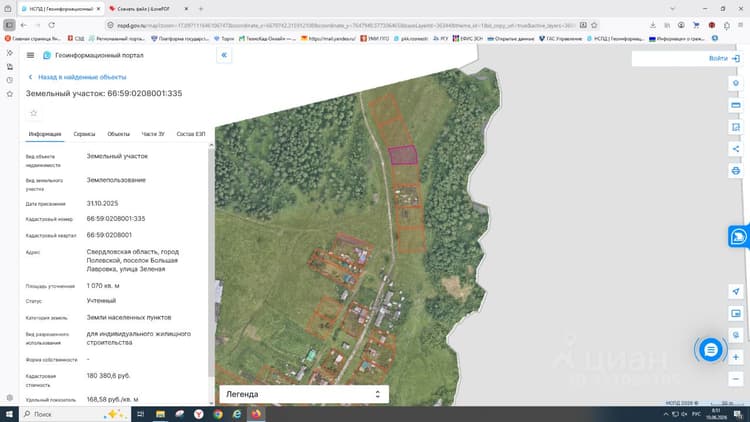The image size is (750, 422).
Task: Switch to the Объекты tab
Action: [119, 134]
